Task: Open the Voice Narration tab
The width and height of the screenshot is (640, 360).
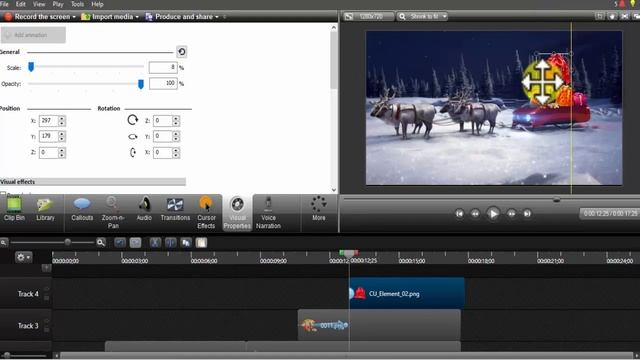Action: coord(268,212)
